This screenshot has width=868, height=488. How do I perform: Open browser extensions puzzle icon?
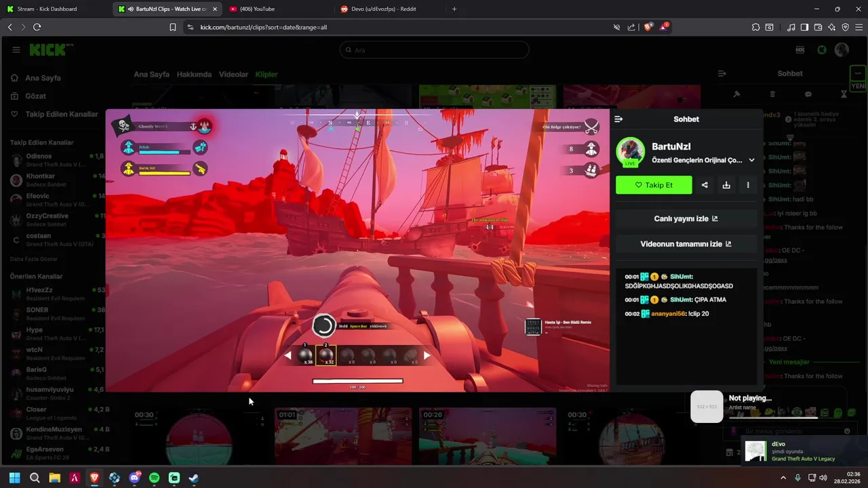[x=755, y=27]
